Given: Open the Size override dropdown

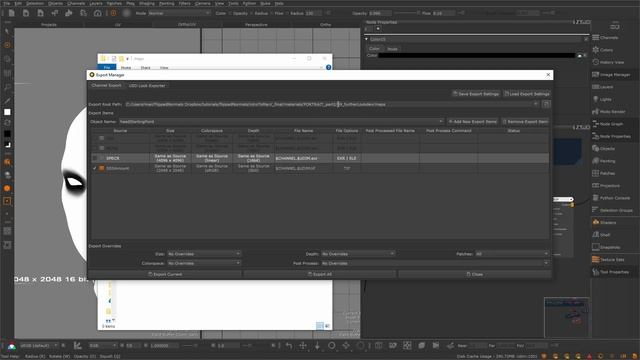Looking at the screenshot, I should tap(204, 254).
